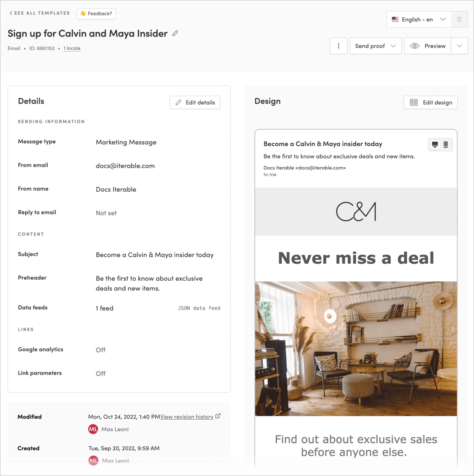Open the chevron next to Preview button
The height and width of the screenshot is (476, 474).
[x=459, y=46]
